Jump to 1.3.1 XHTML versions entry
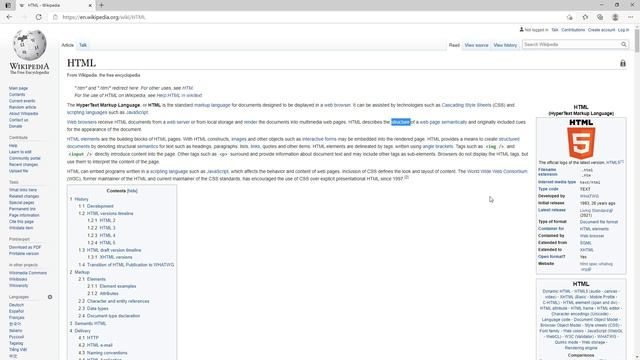The width and height of the screenshot is (640, 360). [116, 258]
